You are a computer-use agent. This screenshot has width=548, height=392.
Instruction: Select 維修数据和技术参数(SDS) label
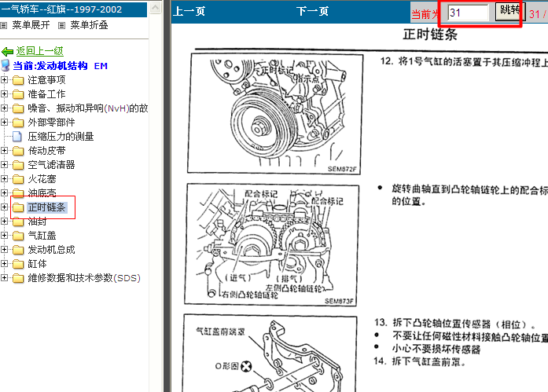(x=84, y=278)
